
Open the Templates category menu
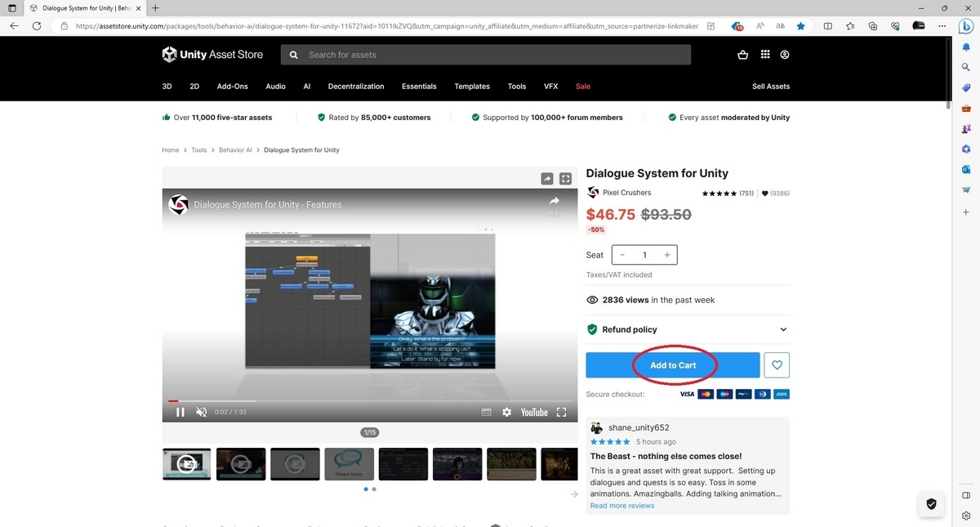pyautogui.click(x=472, y=87)
